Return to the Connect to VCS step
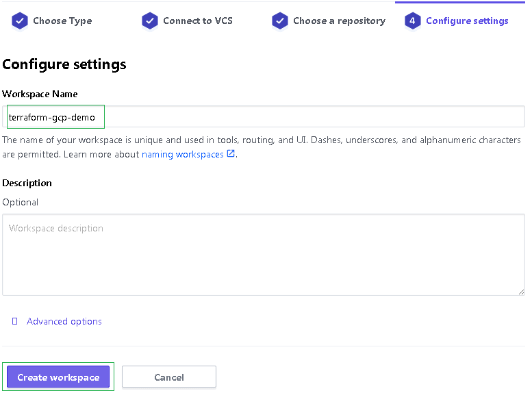The image size is (532, 393). click(198, 21)
